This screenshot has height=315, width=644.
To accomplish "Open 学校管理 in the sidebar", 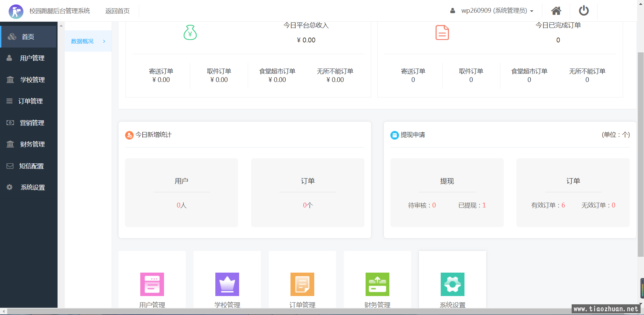I will click(28, 80).
